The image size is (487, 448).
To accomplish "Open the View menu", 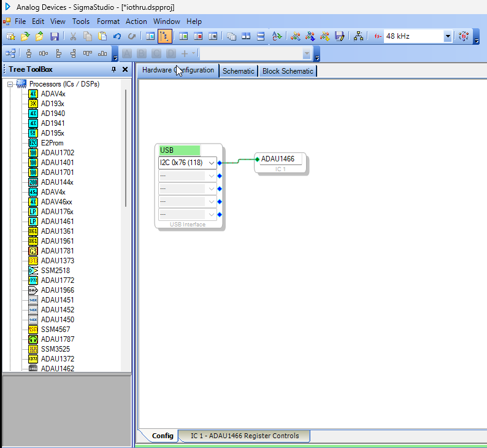I will coord(58,21).
